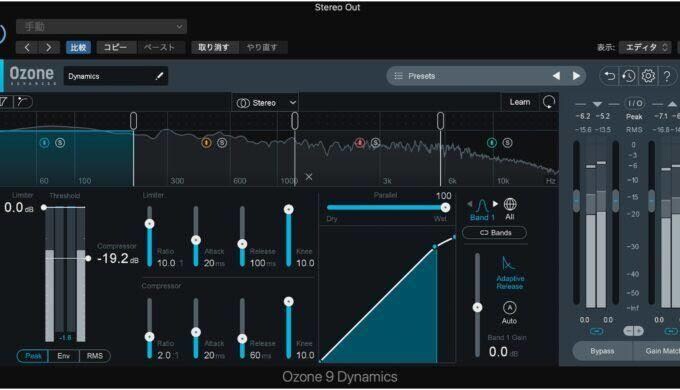The height and width of the screenshot is (390, 680).
Task: Click the Link Bands button
Action: click(x=495, y=233)
